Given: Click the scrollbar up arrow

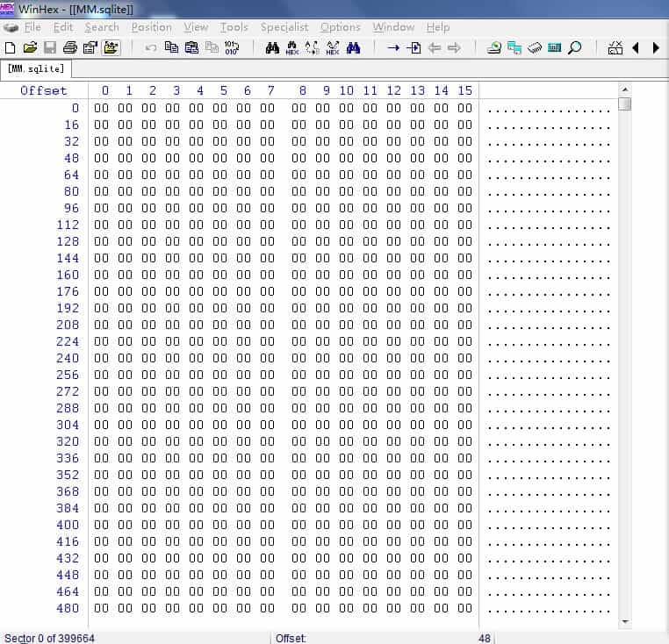Looking at the screenshot, I should pyautogui.click(x=624, y=89).
